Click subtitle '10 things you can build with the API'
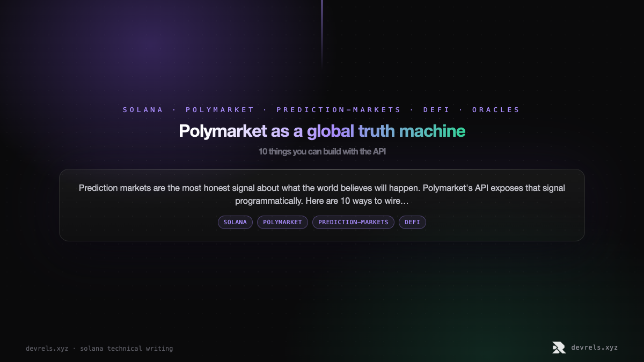This screenshot has height=362, width=644. [322, 151]
